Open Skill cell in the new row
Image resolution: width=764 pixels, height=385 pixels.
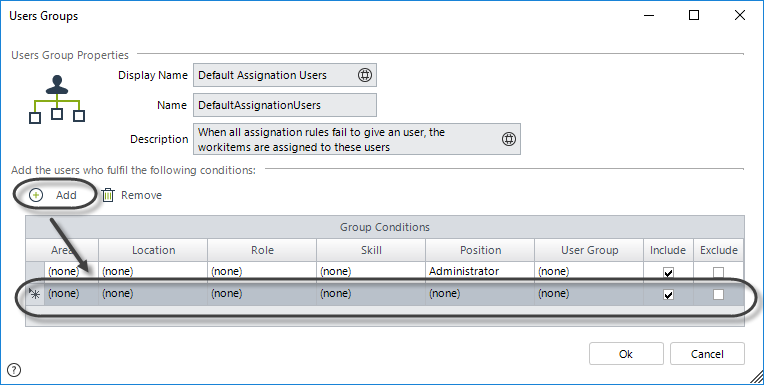coord(371,294)
